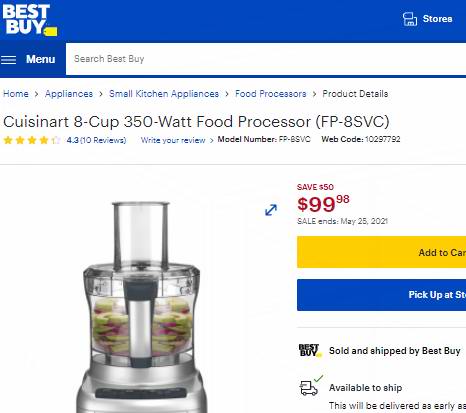Open the Appliances breadcrumb link
The width and height of the screenshot is (466, 413).
[69, 94]
